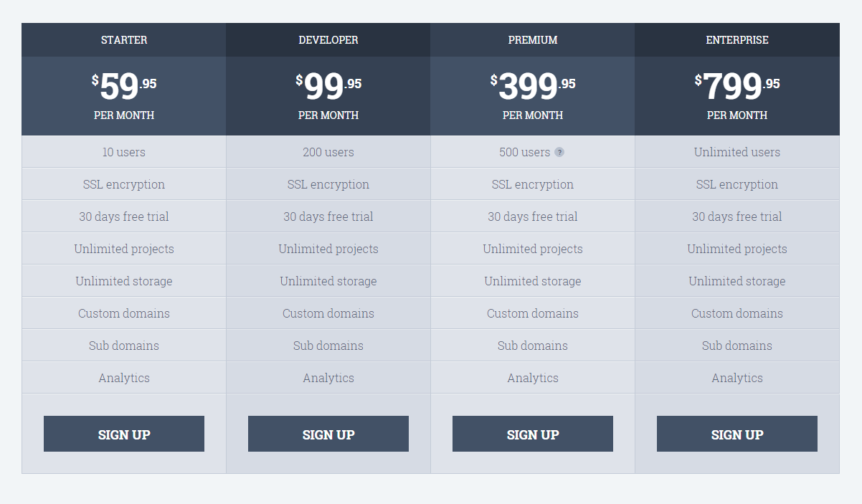The width and height of the screenshot is (862, 504).
Task: Click SSL encryption in the Starter column
Action: click(124, 184)
